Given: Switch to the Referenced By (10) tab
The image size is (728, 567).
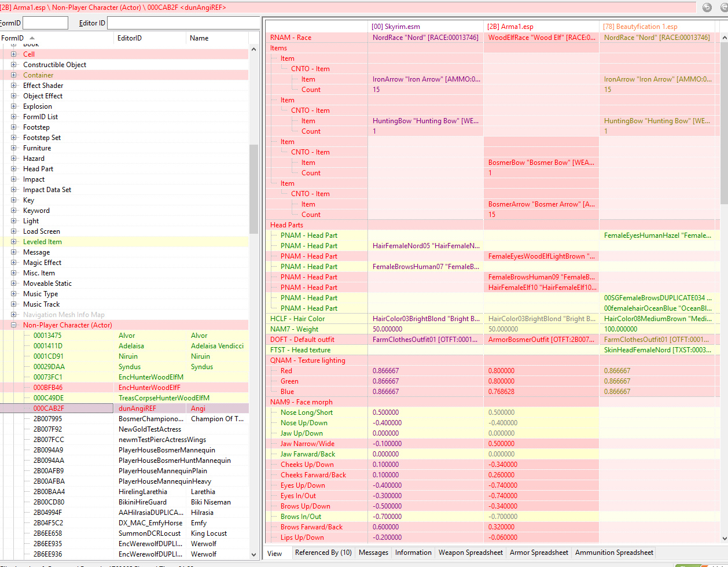Looking at the screenshot, I should 323,553.
